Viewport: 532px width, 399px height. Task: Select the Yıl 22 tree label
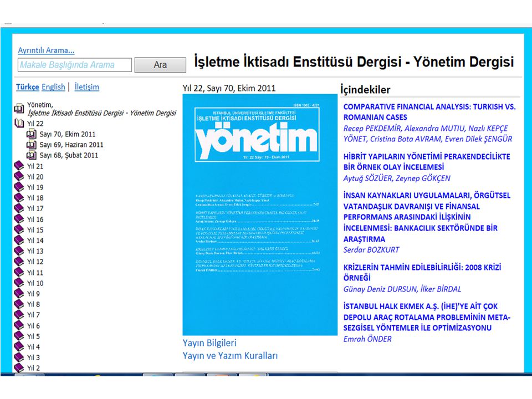[x=35, y=124]
